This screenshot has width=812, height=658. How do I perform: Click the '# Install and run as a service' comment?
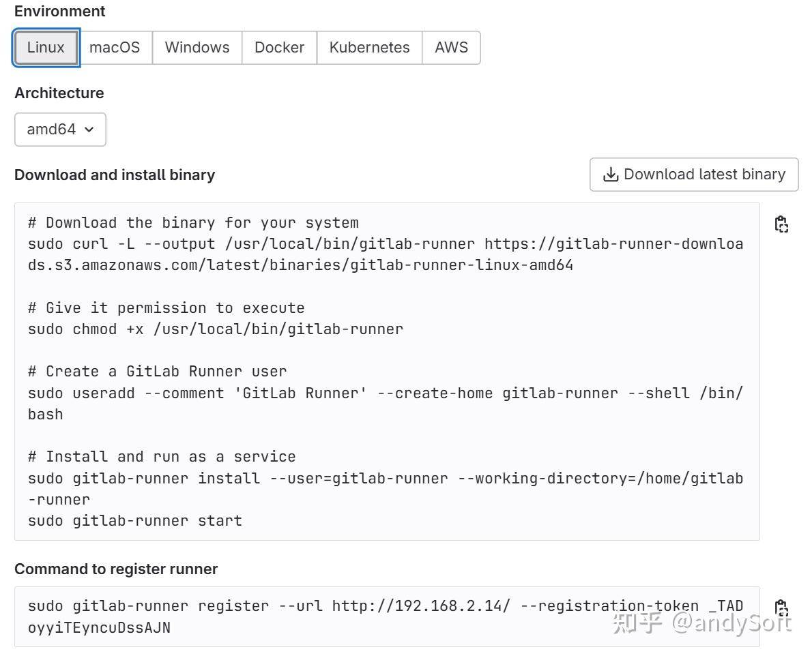[x=162, y=456]
